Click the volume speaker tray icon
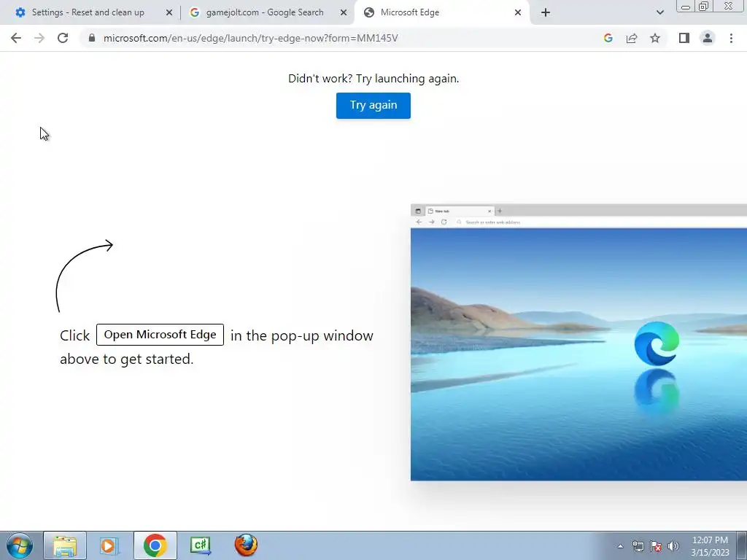The height and width of the screenshot is (560, 747). 673,547
